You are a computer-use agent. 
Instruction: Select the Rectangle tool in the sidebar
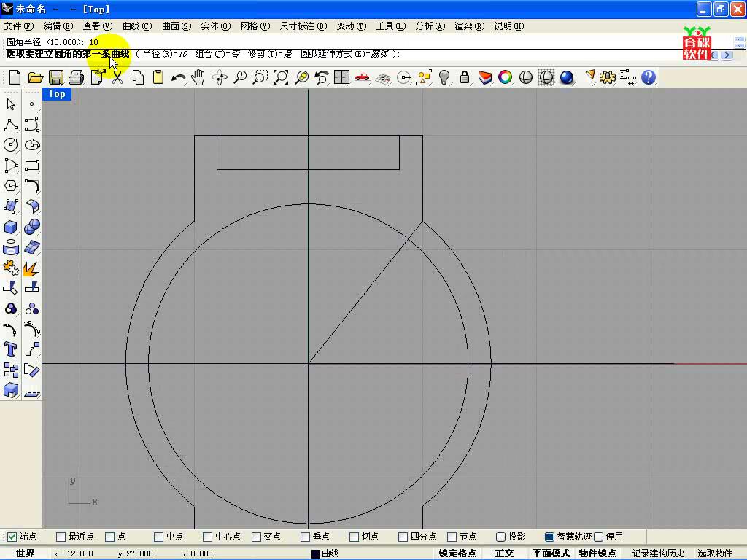pyautogui.click(x=32, y=166)
